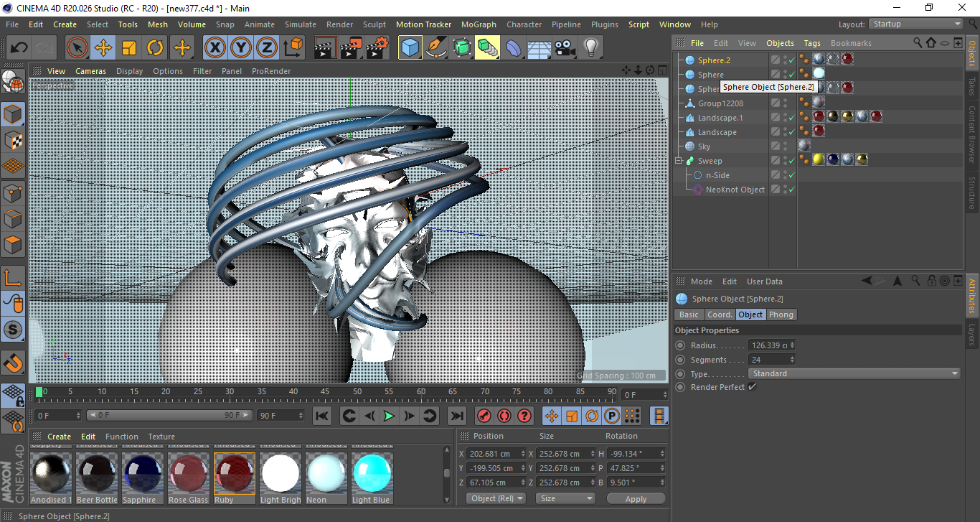
Task: Click the Subdivision Surface generator icon
Action: pos(462,48)
